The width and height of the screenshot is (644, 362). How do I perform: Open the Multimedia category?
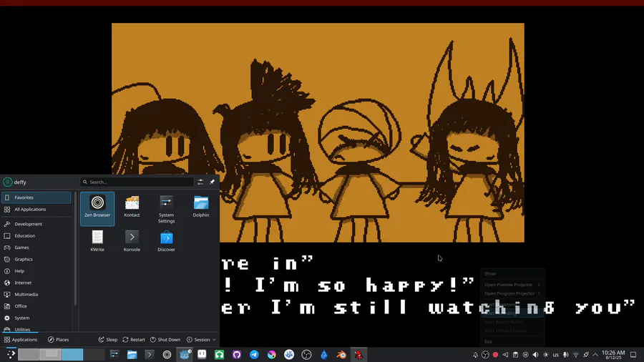(x=36, y=294)
